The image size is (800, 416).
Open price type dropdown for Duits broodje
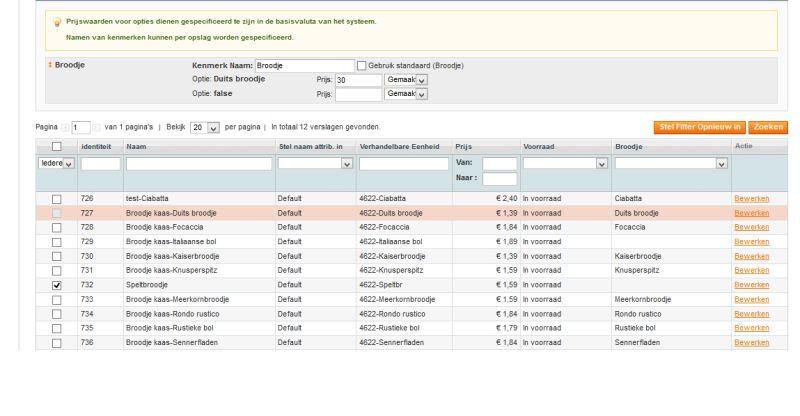[406, 80]
